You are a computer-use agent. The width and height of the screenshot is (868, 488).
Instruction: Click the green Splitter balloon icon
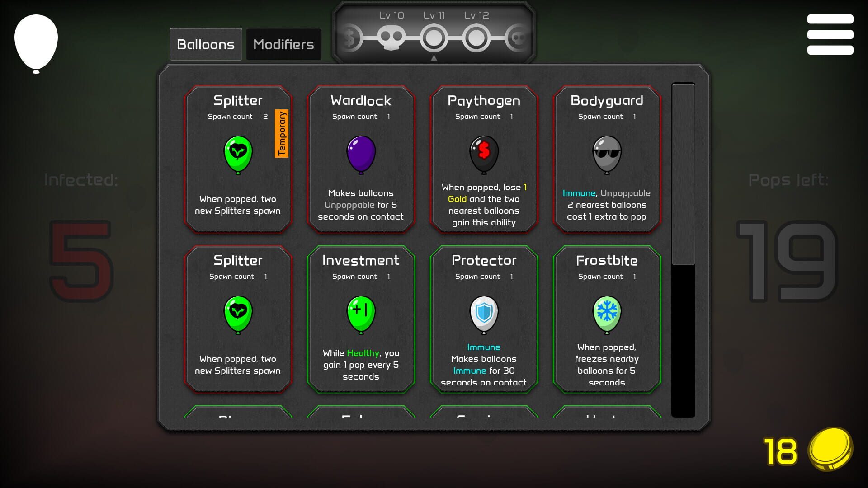point(238,155)
